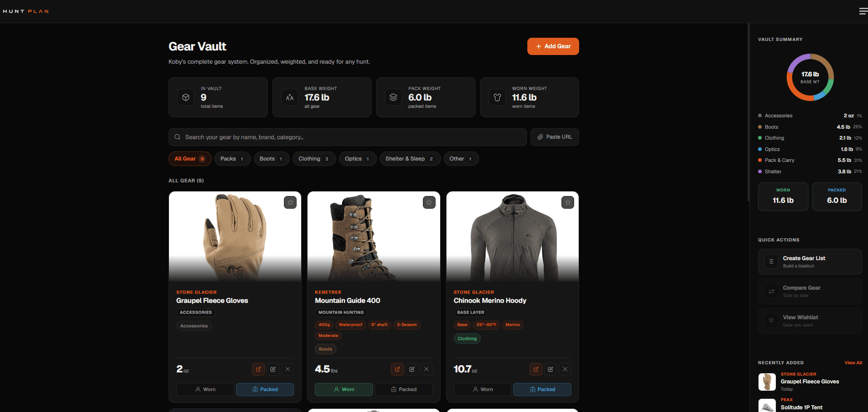The width and height of the screenshot is (868, 412).
Task: Focus the gear search field
Action: (x=347, y=137)
